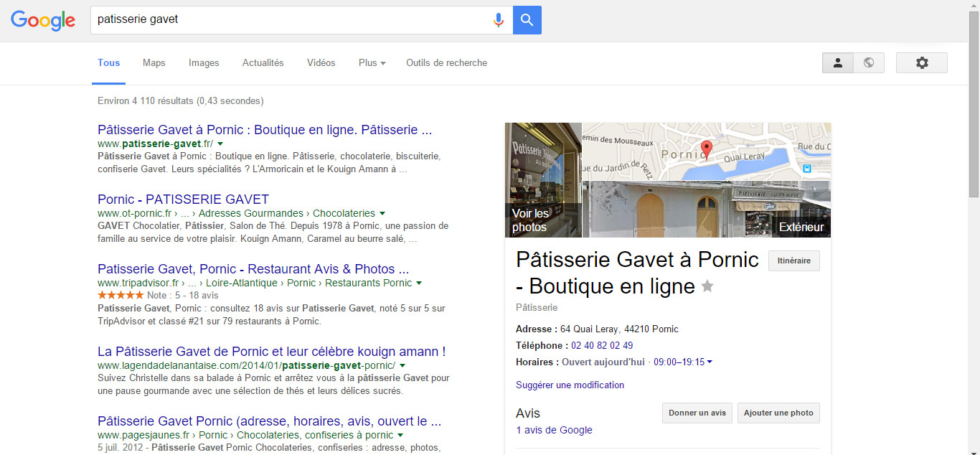Open dropdown arrow next to lagendadelanantaise.com URL
The image size is (980, 455).
coord(402,365)
